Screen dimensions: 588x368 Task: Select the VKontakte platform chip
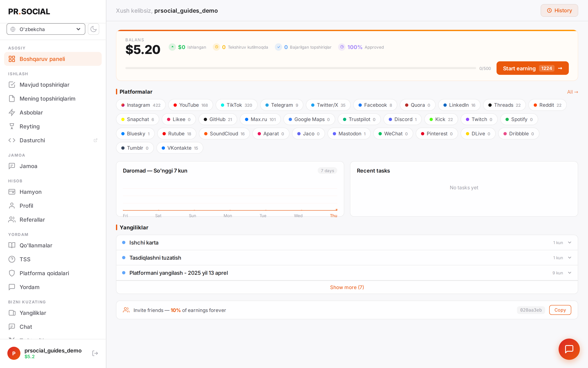[x=179, y=148]
